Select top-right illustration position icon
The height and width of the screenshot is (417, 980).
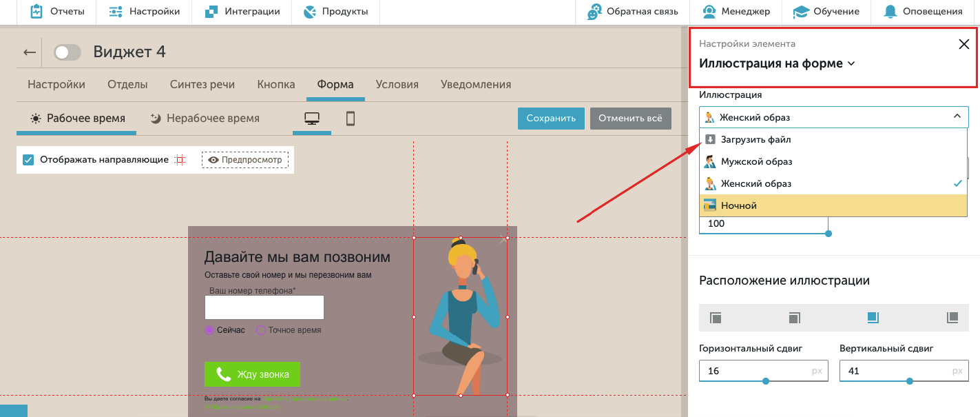coord(794,318)
